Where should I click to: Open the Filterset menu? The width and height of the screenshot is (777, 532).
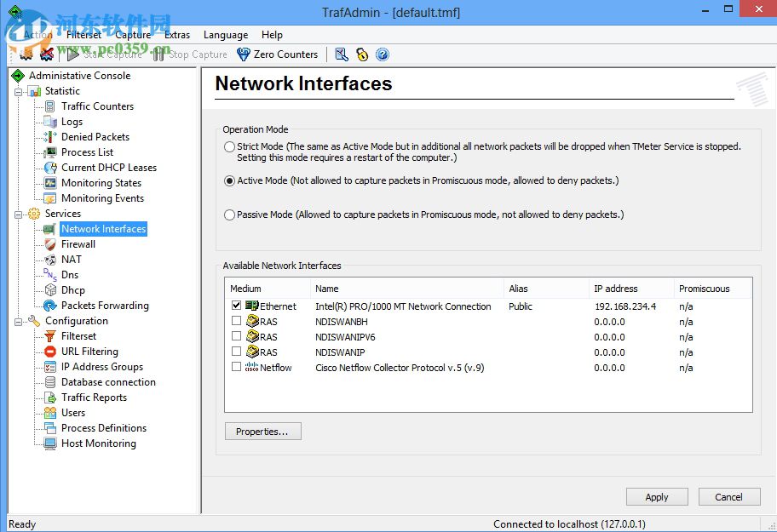83,35
